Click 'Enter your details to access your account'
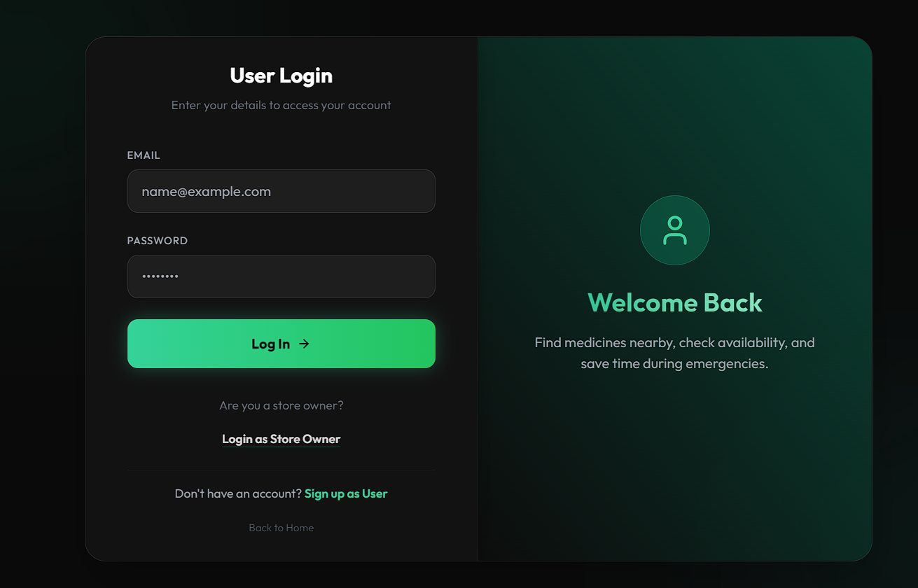Viewport: 918px width, 588px height. [x=281, y=105]
